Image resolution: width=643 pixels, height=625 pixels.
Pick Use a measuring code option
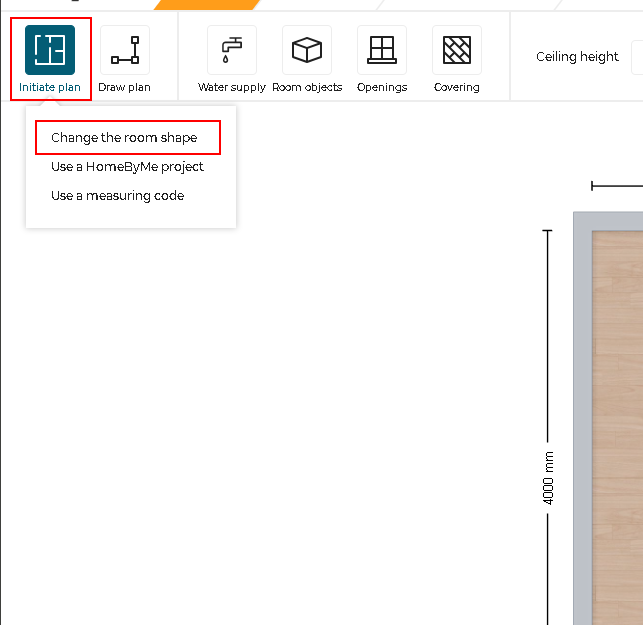coord(117,196)
